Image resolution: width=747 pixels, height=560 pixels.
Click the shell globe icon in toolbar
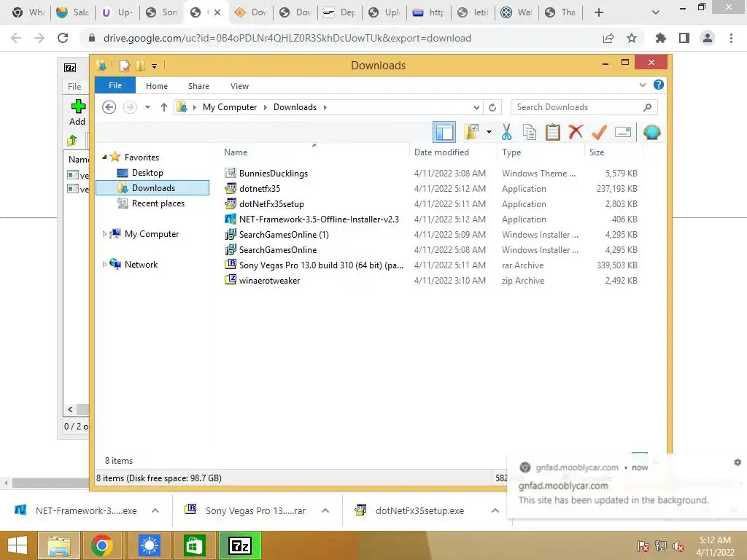click(x=651, y=132)
